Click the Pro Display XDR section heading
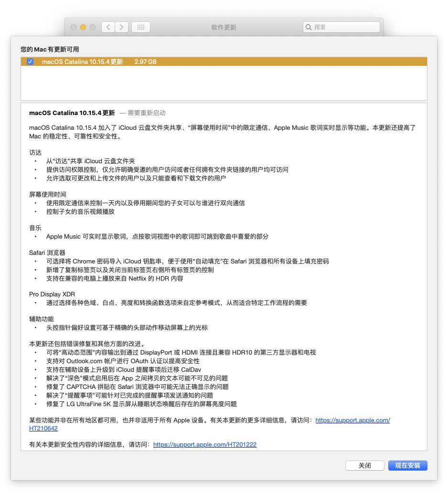 52,294
